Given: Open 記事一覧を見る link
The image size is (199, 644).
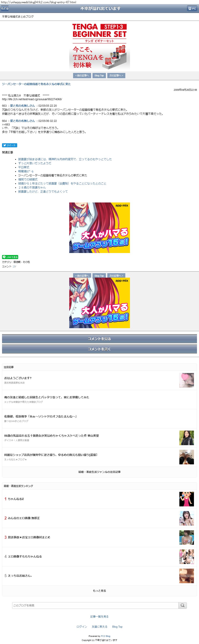Looking at the screenshot, I should coord(99,617).
